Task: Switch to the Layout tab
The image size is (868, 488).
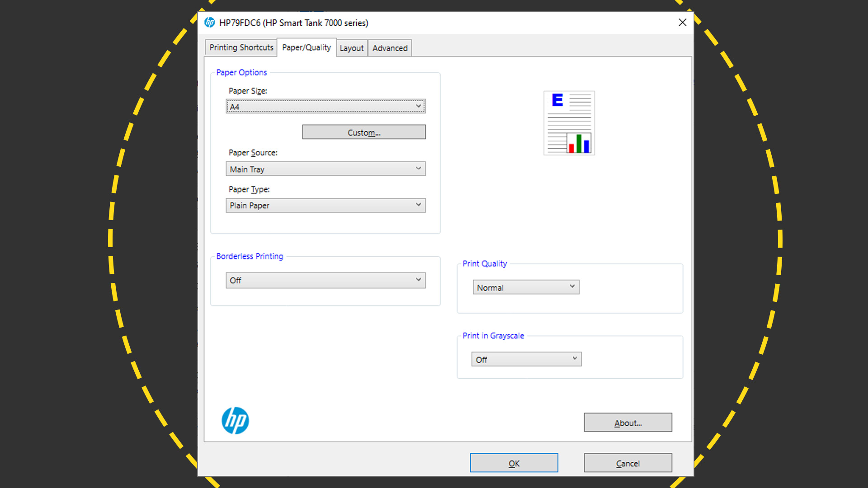Action: tap(352, 48)
